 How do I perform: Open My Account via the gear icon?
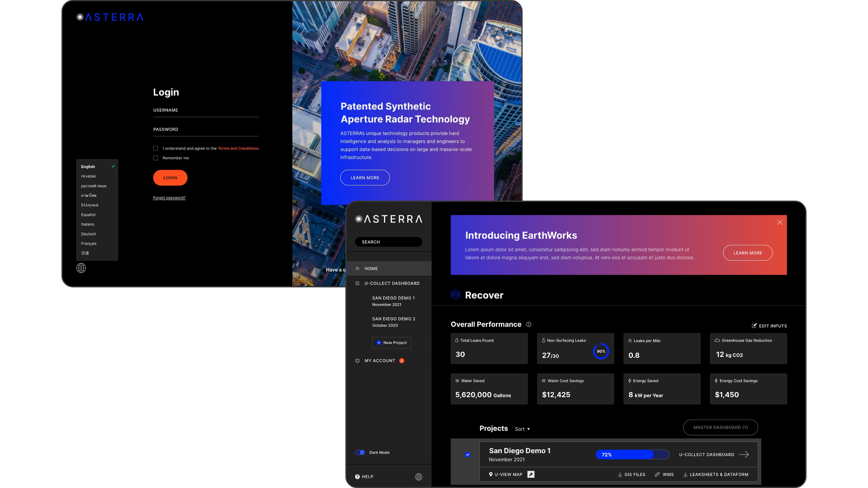357,360
